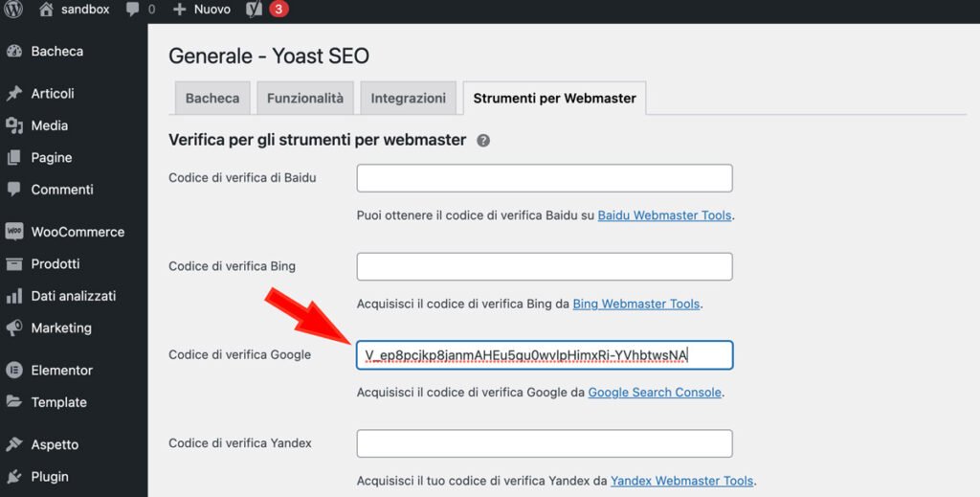Click the Codice di verifica Google field
Image resolution: width=980 pixels, height=497 pixels.
click(545, 355)
